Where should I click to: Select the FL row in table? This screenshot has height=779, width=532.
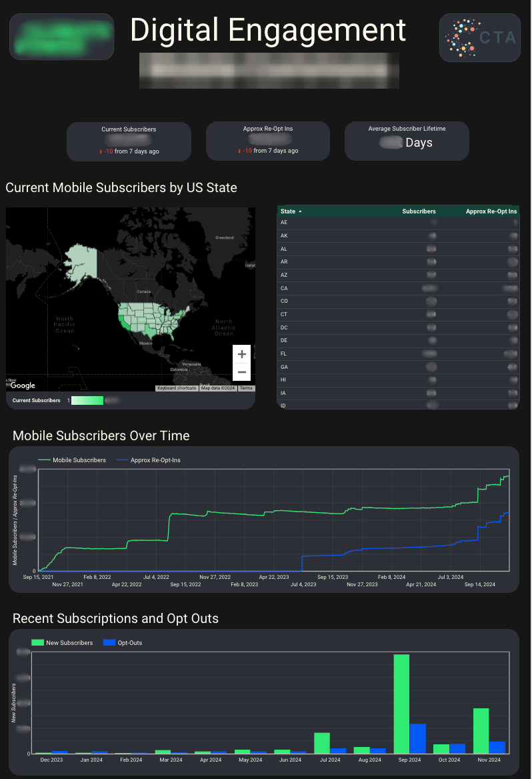click(x=398, y=353)
